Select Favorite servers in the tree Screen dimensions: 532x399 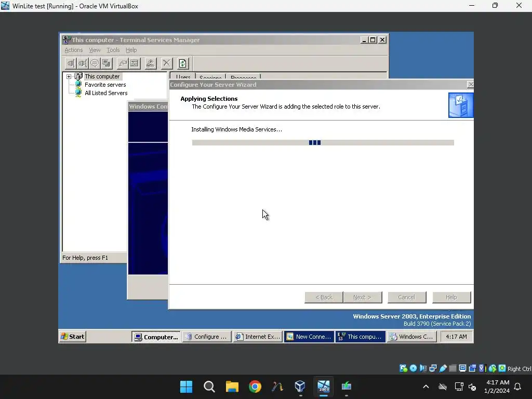(x=105, y=85)
